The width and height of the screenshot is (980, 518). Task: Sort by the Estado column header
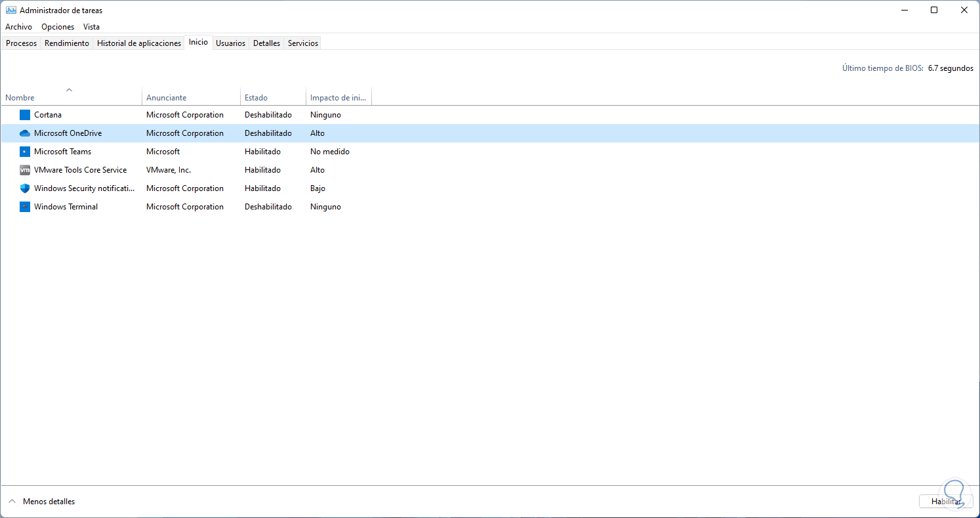[273, 96]
